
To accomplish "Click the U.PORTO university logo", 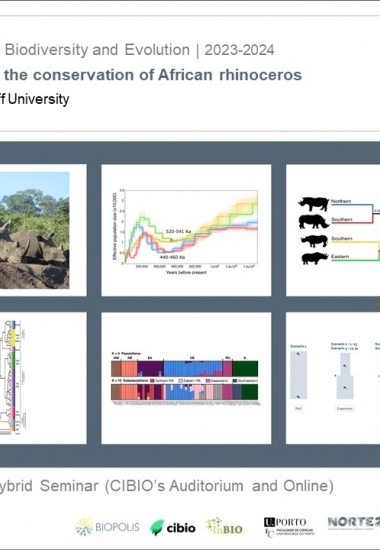I will [289, 527].
